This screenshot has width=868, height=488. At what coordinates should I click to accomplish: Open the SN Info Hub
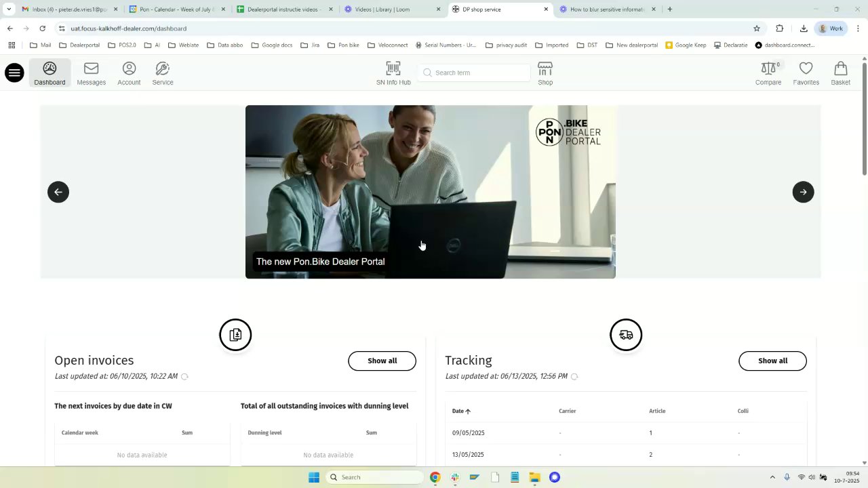point(393,73)
